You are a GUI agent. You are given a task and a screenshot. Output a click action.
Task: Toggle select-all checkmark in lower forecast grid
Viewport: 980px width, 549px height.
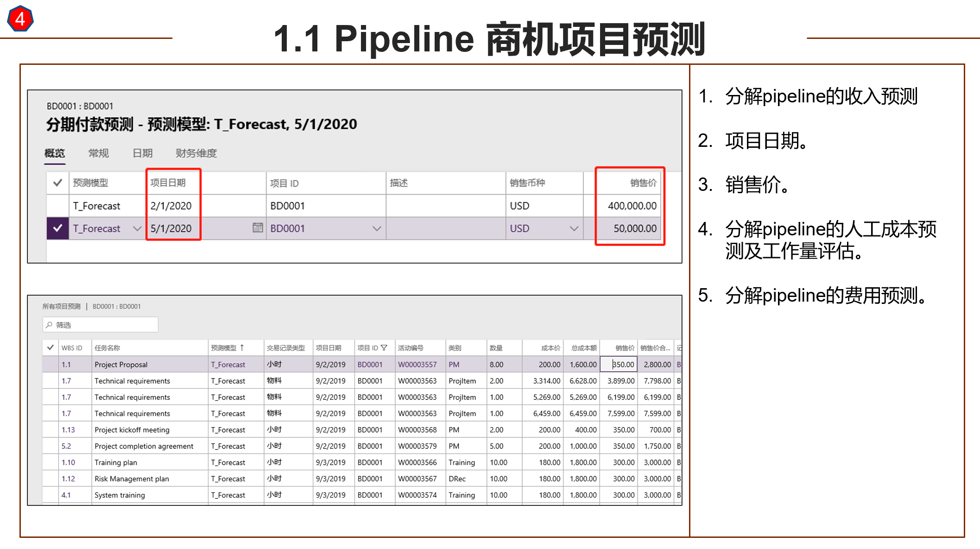click(x=50, y=347)
